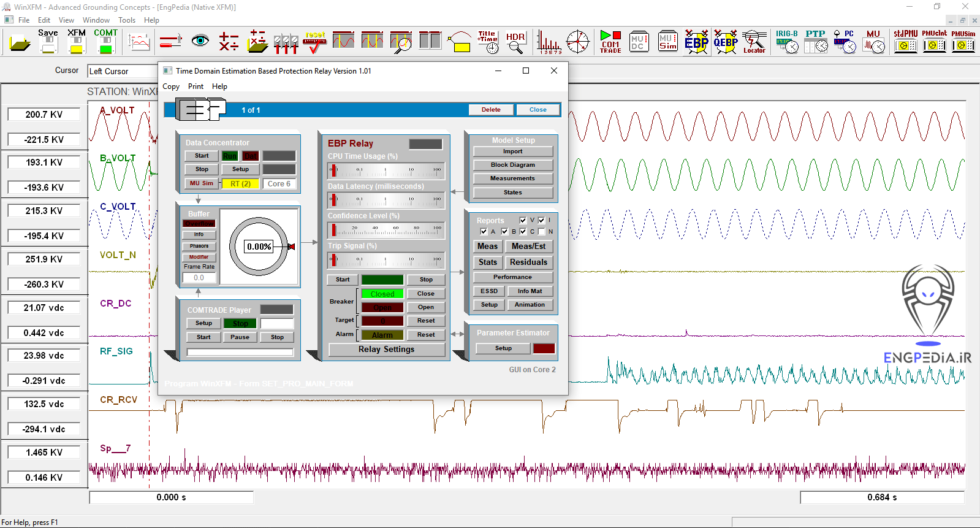Click the Core 6 field in Data Concentrator
This screenshot has height=528, width=980.
279,184
